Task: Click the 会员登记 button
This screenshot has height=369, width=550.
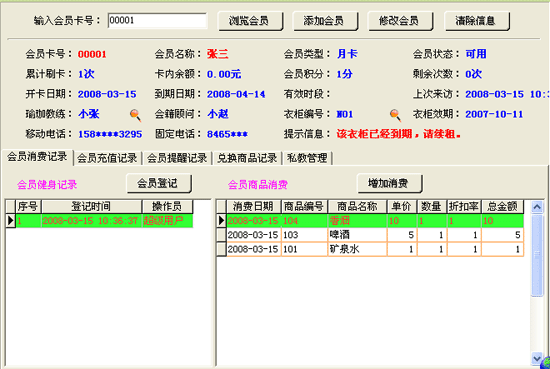Action: (159, 183)
